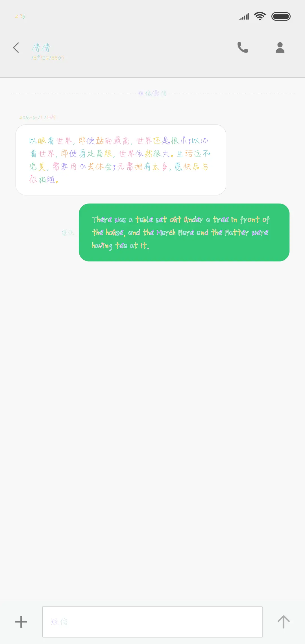Open the contact profile person icon
Viewport: 305px width, 644px height.
pos(280,47)
